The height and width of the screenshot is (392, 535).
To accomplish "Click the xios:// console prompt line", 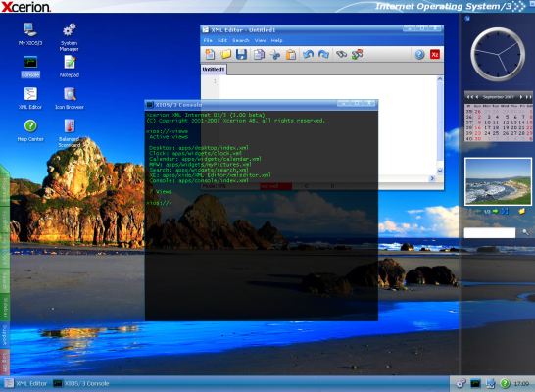I will 159,203.
